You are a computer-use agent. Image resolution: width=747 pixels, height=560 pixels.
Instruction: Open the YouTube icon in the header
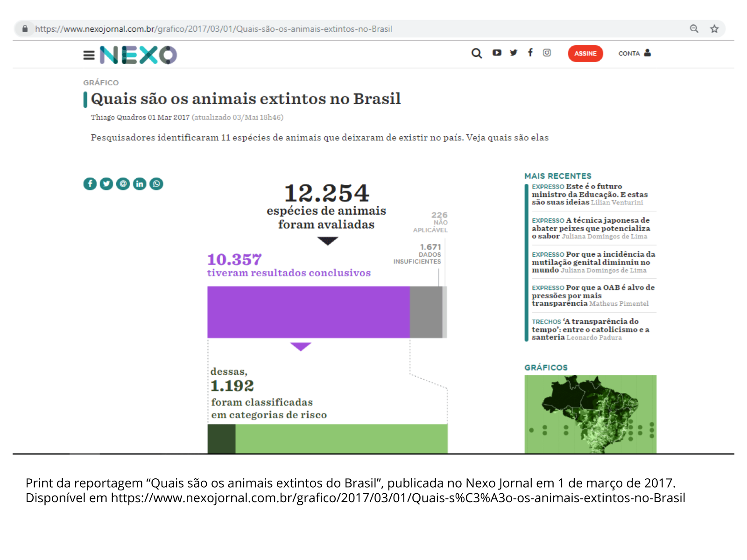tap(497, 53)
